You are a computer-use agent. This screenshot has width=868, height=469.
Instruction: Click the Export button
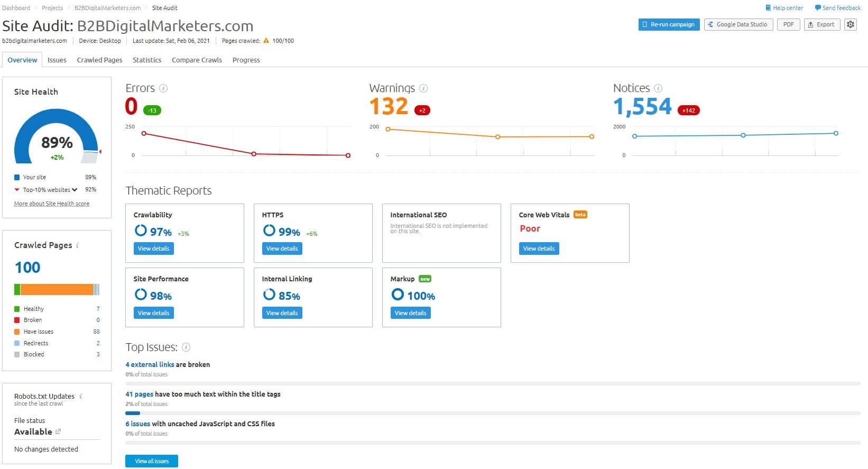pyautogui.click(x=821, y=24)
